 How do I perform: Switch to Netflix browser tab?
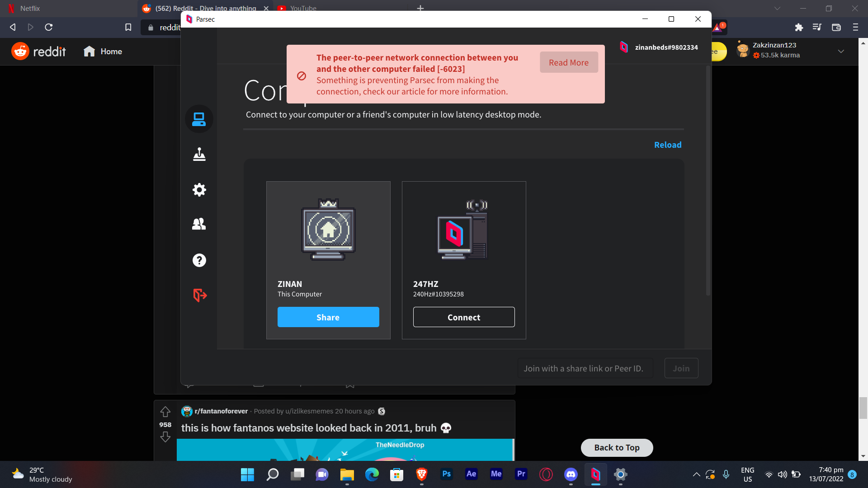click(68, 8)
